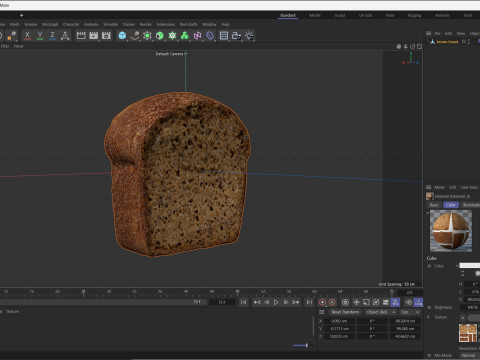
Task: Click the white Color swatch bar
Action: (470, 266)
